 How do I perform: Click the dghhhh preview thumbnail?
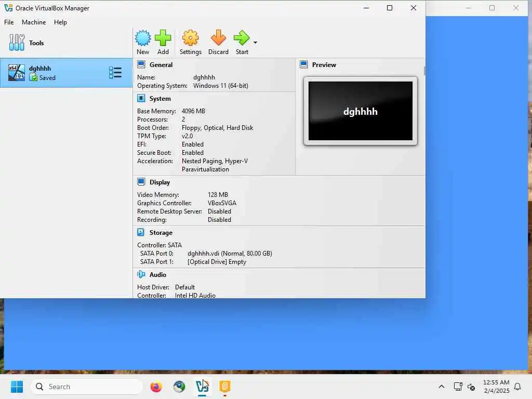(361, 111)
